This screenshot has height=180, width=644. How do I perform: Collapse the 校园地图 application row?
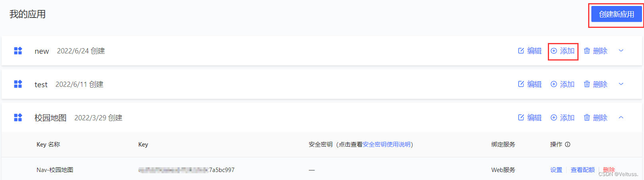tap(621, 117)
